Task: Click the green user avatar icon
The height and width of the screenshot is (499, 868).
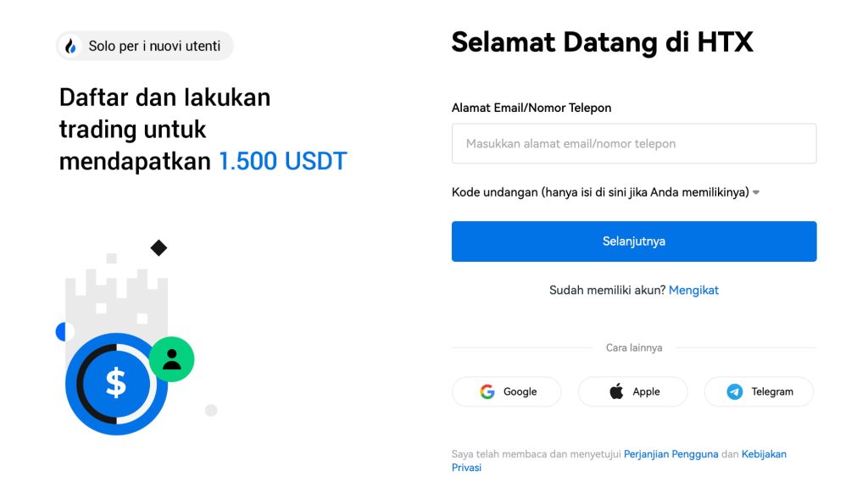Action: 172,359
